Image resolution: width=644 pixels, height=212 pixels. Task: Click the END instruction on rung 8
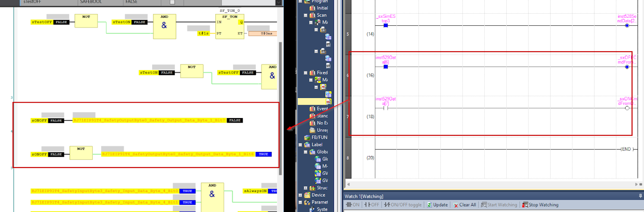pyautogui.click(x=627, y=149)
